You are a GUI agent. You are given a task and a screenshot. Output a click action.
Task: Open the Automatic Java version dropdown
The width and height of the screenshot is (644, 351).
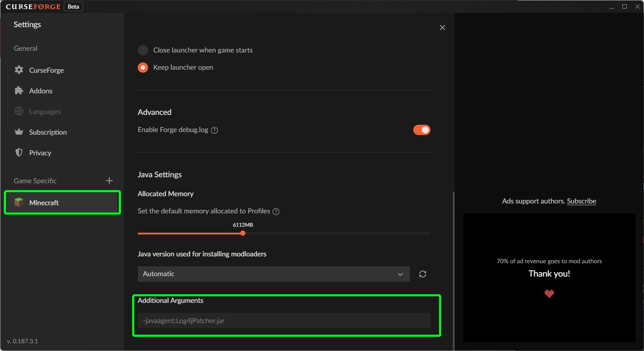click(274, 274)
